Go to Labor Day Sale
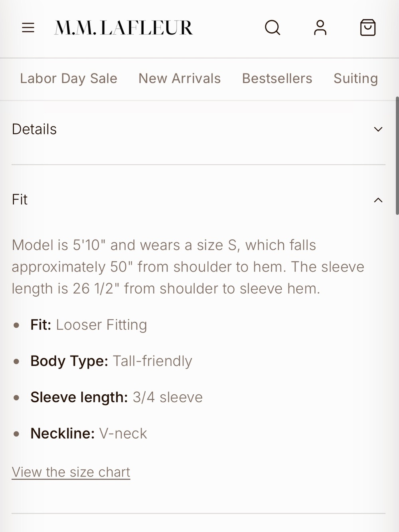The image size is (399, 532). (x=69, y=79)
